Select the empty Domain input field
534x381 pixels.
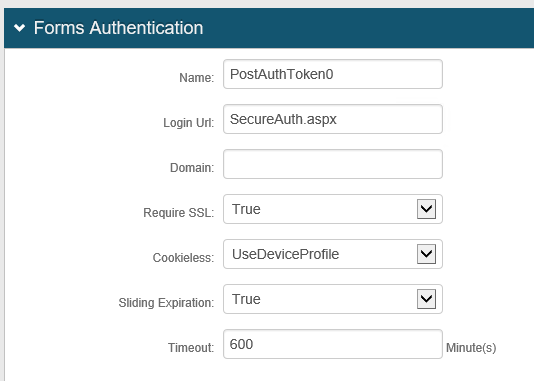tap(333, 164)
